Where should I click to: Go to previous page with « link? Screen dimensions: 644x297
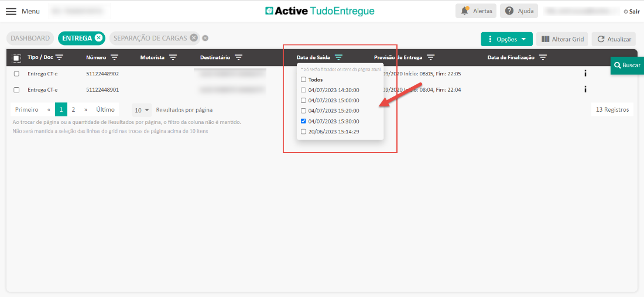pos(49,109)
